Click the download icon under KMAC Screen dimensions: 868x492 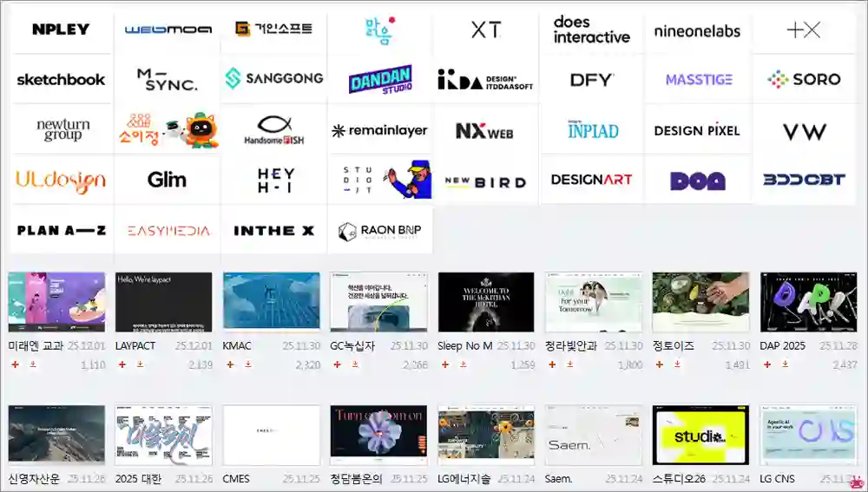tap(247, 365)
